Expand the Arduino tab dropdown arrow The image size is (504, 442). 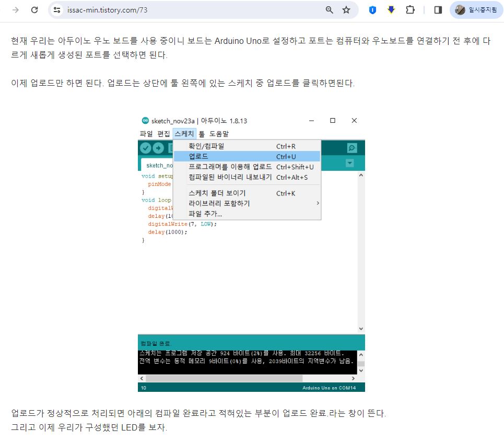click(x=350, y=164)
